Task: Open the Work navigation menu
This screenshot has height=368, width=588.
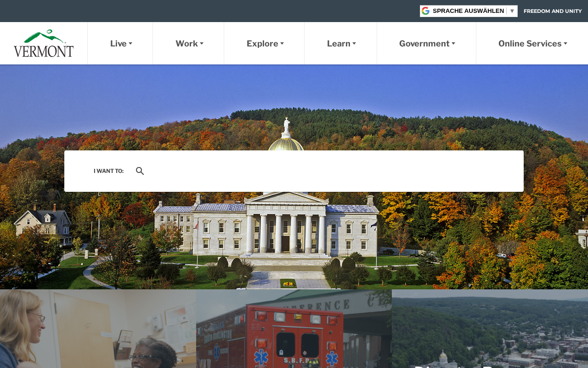Action: tap(189, 44)
